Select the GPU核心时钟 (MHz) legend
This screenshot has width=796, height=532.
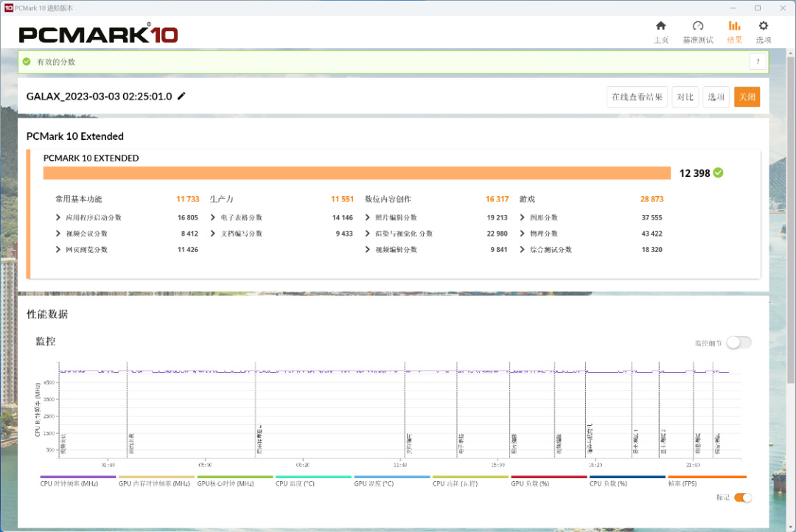(x=235, y=481)
